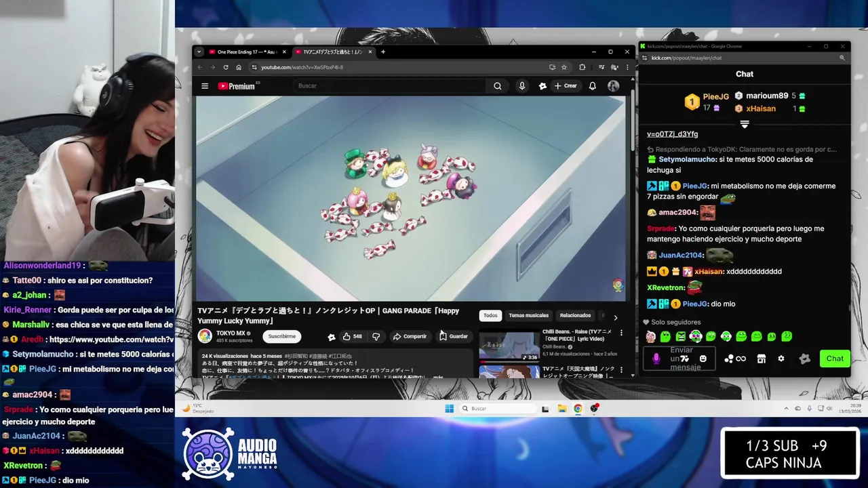The height and width of the screenshot is (488, 868).
Task: Open the Chrome extensions puzzle icon
Action: coord(582,67)
